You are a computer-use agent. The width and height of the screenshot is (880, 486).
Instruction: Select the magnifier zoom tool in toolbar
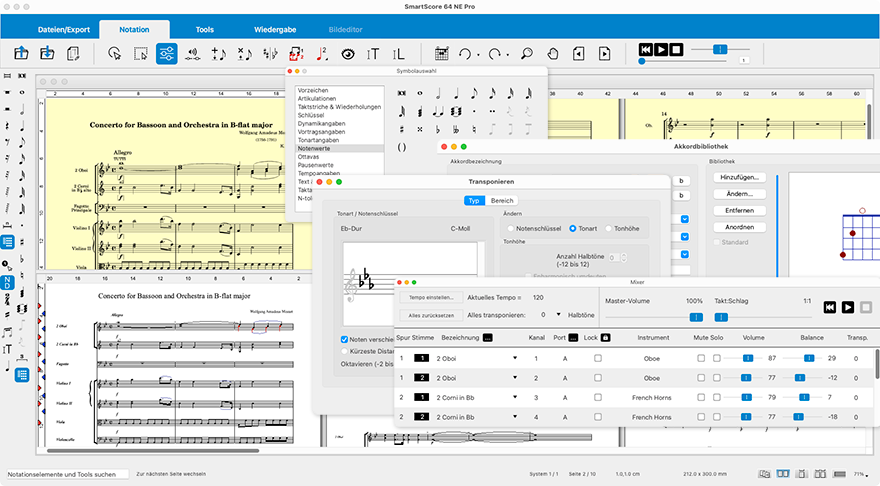coord(526,53)
